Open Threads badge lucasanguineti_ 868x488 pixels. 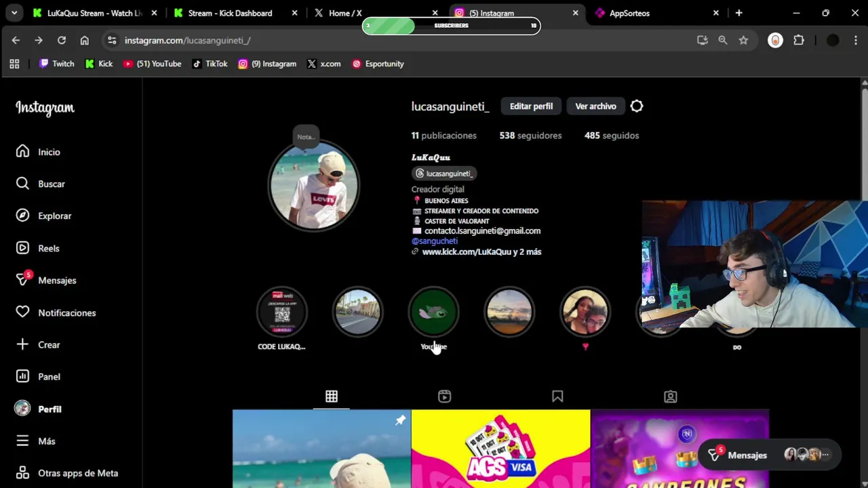444,174
